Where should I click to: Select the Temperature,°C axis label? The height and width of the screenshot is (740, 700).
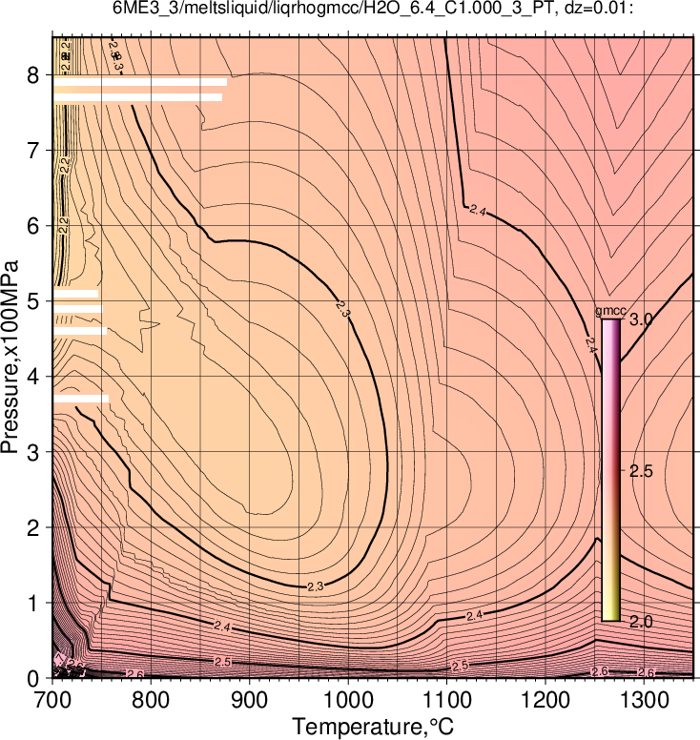(373, 726)
